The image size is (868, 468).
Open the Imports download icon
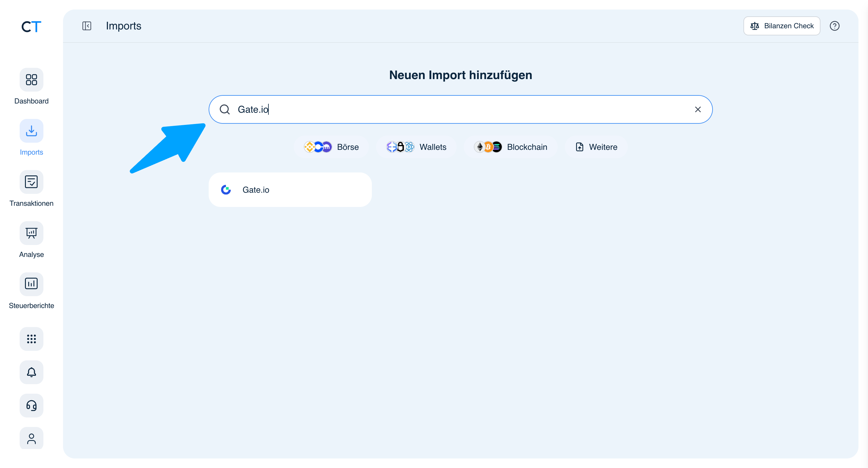(x=31, y=131)
